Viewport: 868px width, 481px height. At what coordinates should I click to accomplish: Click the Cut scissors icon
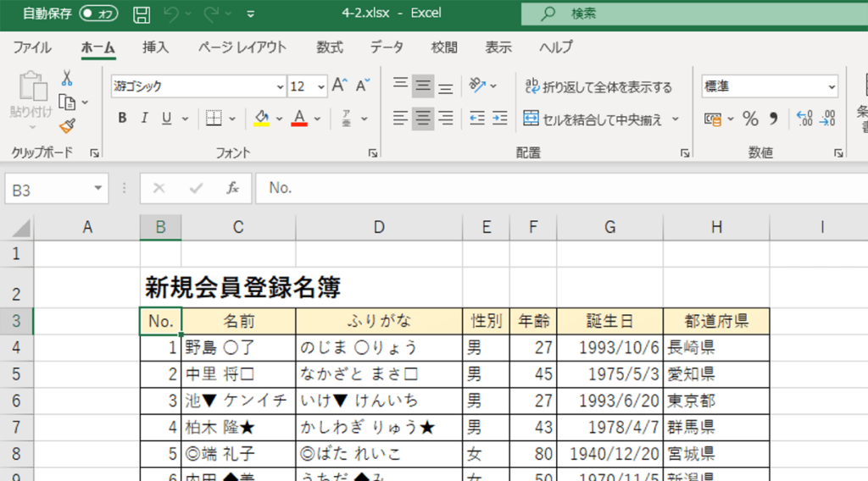[x=67, y=78]
